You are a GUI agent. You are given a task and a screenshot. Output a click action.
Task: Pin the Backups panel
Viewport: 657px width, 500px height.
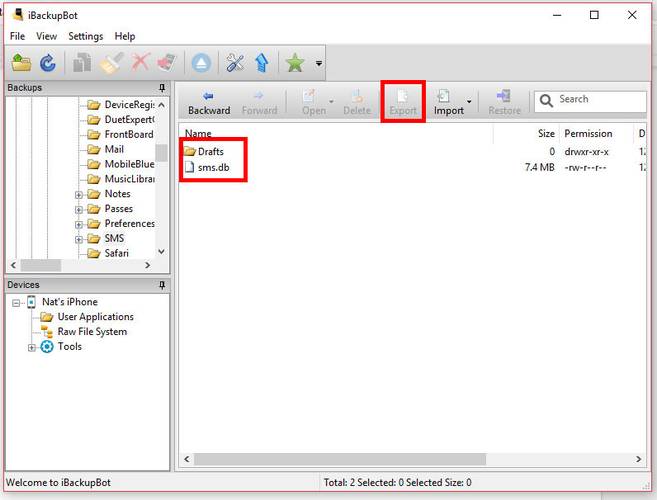tap(162, 88)
